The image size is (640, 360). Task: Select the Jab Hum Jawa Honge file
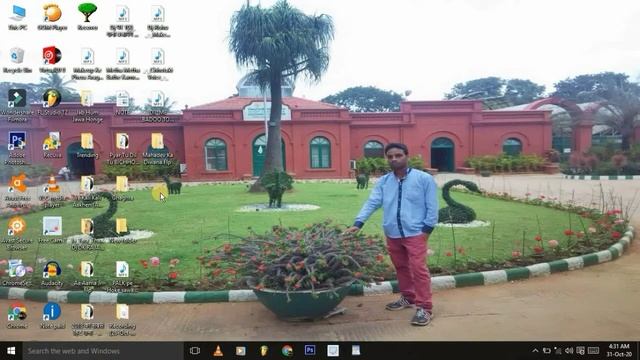tap(87, 106)
